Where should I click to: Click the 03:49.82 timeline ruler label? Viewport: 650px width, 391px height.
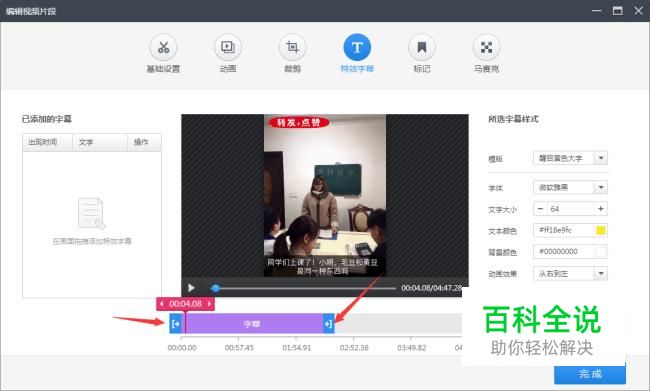click(x=411, y=347)
